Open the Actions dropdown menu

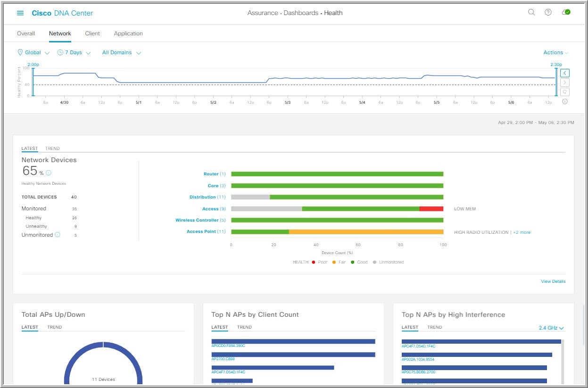pos(555,53)
